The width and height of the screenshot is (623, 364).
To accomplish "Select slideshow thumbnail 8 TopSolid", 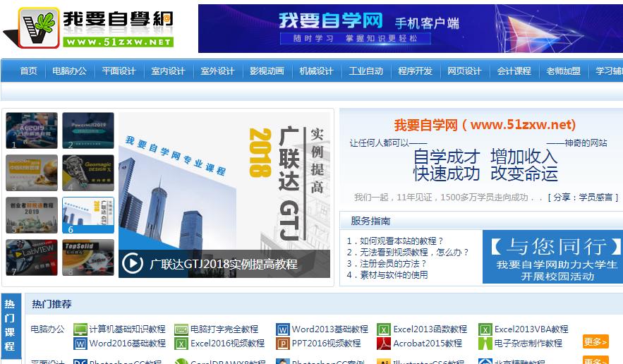I will [x=88, y=257].
